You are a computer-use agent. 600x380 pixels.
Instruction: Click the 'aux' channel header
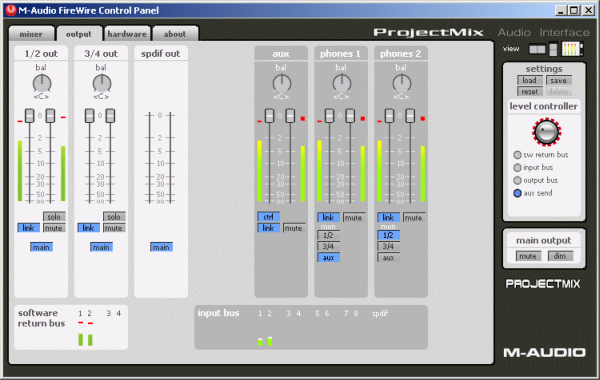[x=281, y=54]
